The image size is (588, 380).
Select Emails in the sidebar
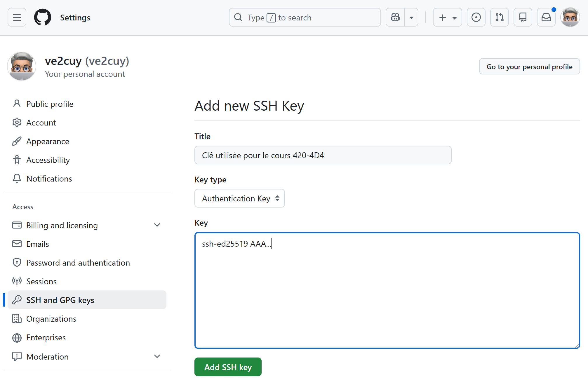click(x=38, y=244)
